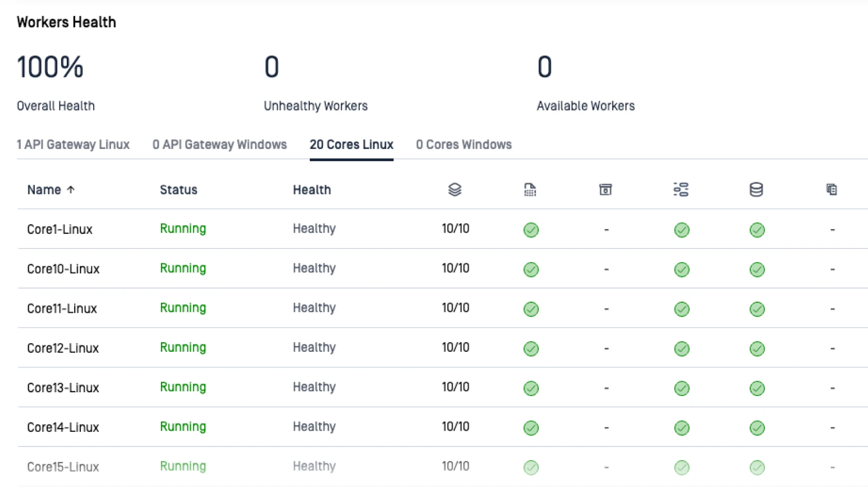Sort table by Name column arrow

(71, 190)
